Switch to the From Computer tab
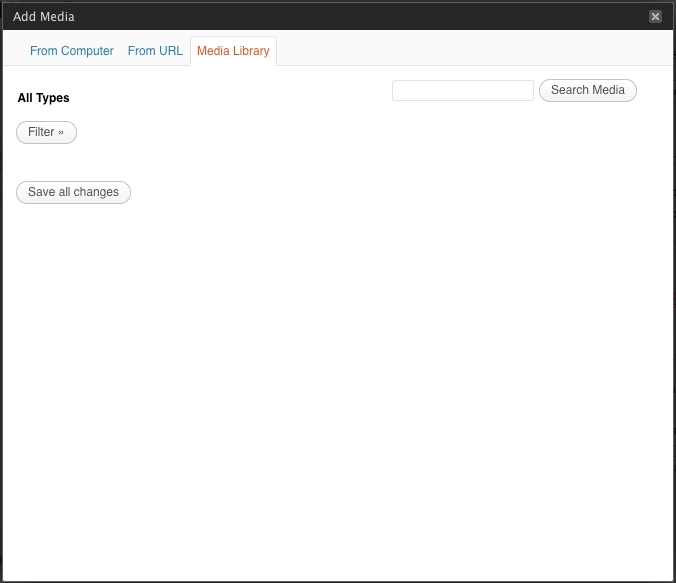676x583 pixels. tap(72, 51)
